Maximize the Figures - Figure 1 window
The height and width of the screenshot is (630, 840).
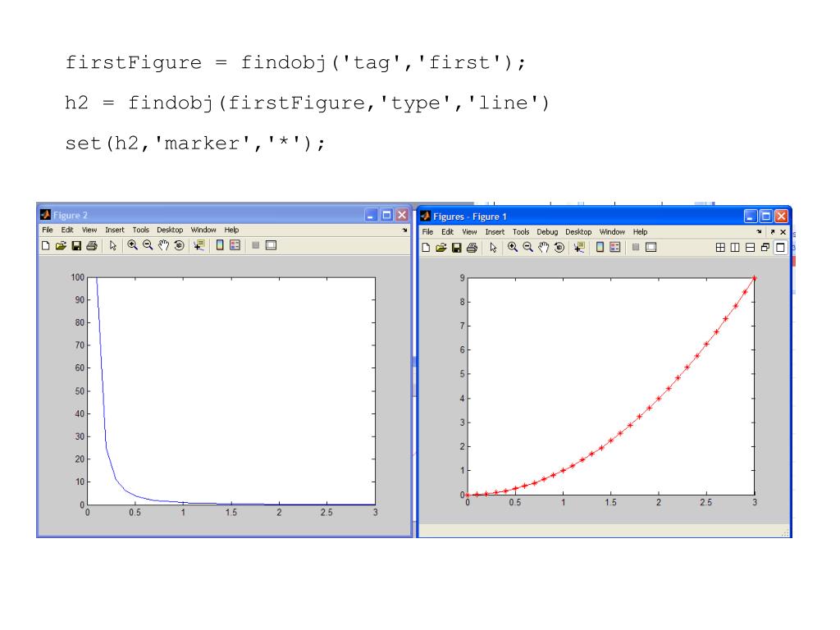point(766,217)
